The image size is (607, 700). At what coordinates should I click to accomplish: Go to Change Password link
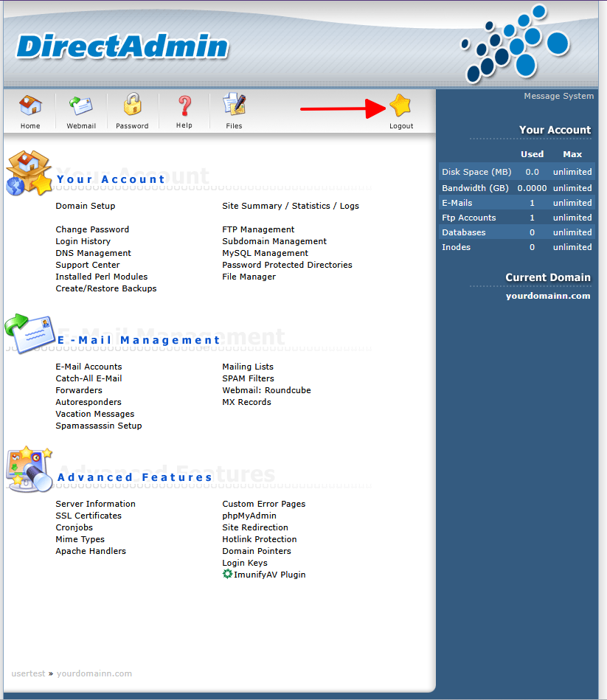(92, 229)
